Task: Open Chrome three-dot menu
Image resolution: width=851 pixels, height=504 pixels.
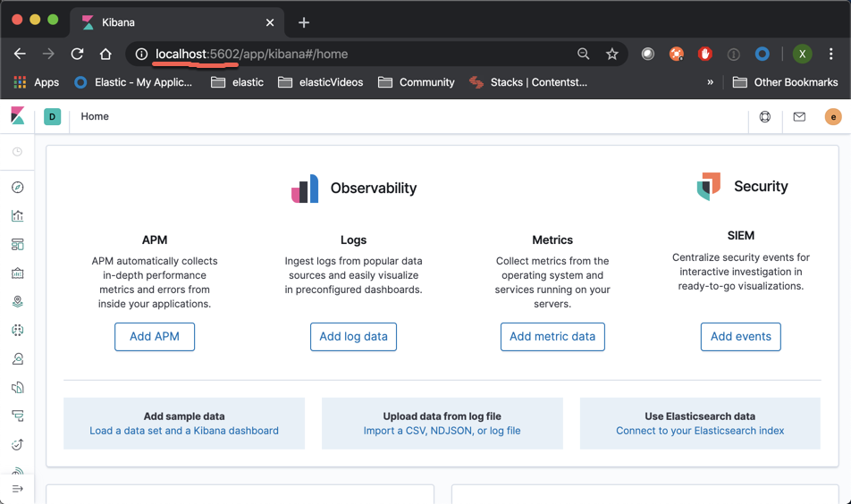Action: click(x=831, y=54)
